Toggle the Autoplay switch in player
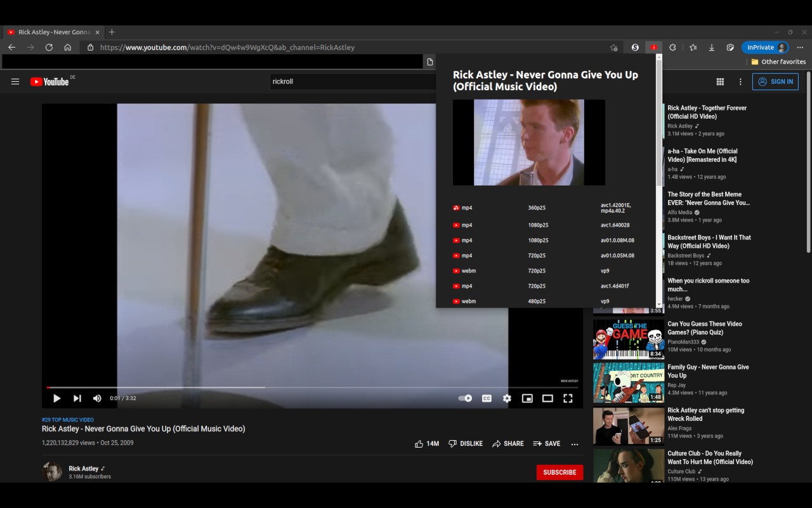812x508 pixels. [465, 398]
